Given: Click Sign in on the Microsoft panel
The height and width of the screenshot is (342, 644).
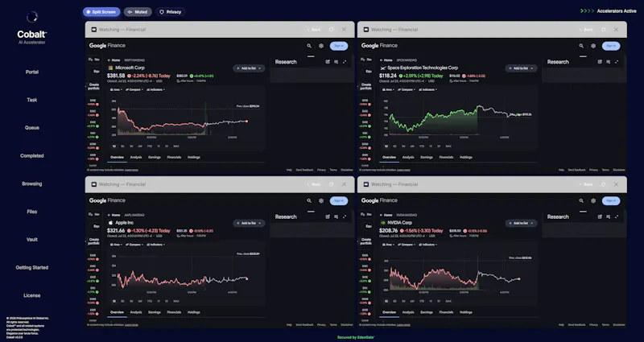Looking at the screenshot, I should [x=339, y=46].
